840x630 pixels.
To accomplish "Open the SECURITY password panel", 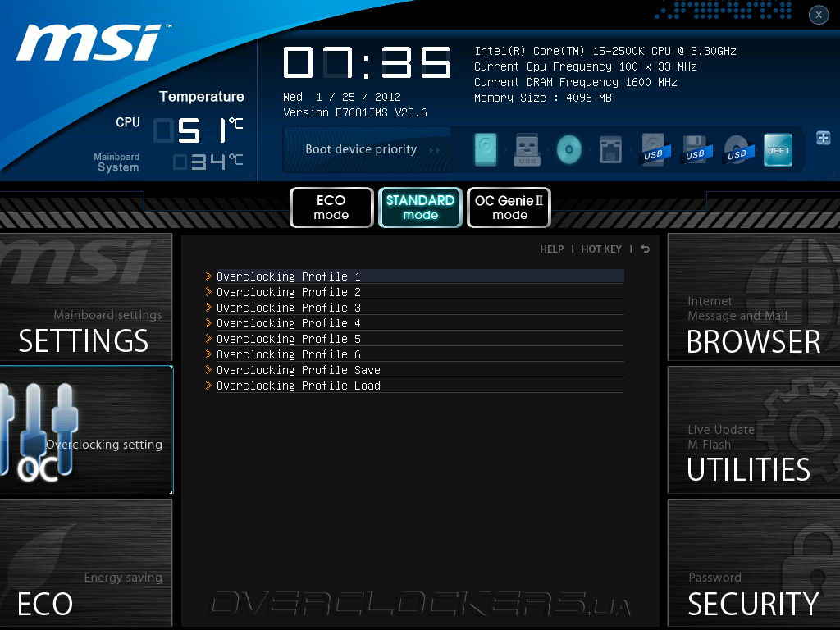I will click(x=754, y=563).
